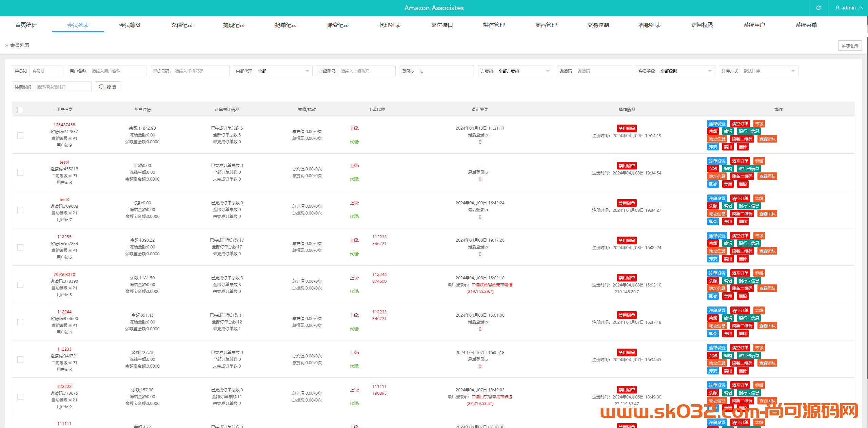The height and width of the screenshot is (428, 868).
Task: Check the row checkbox for user test3
Action: pos(20,210)
